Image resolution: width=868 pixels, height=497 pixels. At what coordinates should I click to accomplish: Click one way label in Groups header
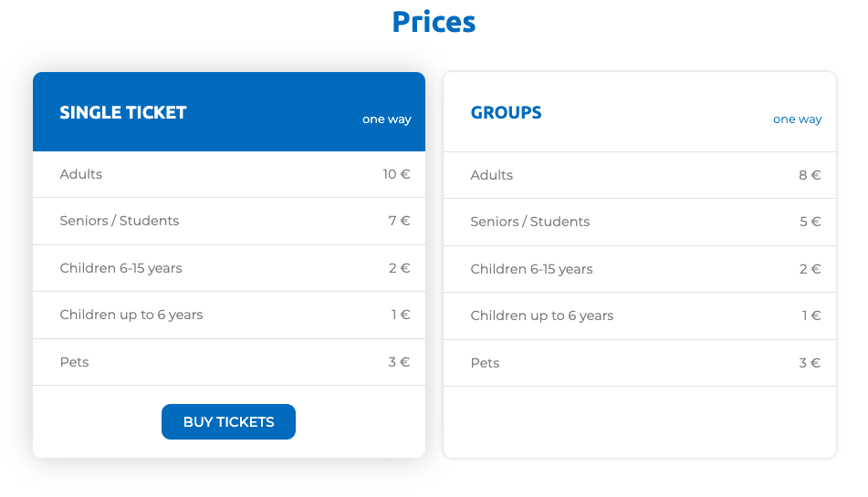tap(798, 119)
